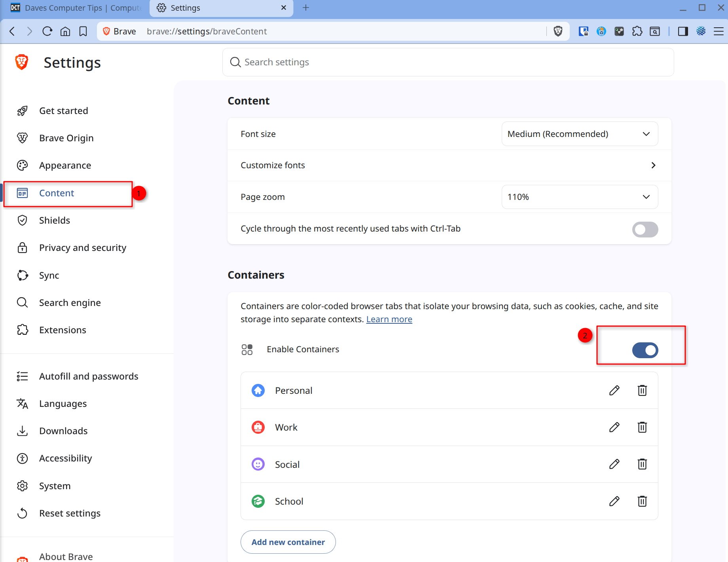Open Downloads settings section
Screen dimensions: 728x562
coord(63,431)
